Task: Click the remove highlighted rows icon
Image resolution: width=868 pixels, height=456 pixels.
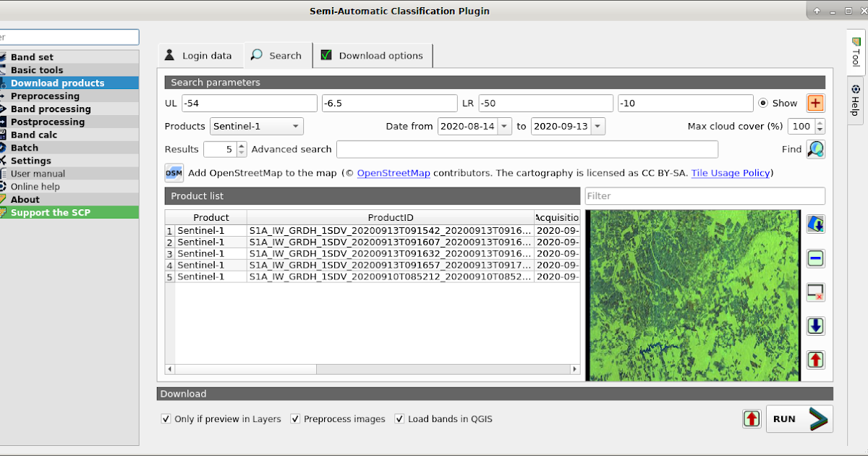Action: coord(815,258)
